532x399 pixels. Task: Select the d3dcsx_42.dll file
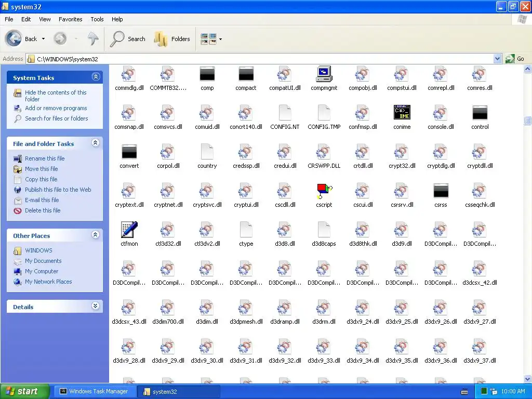[x=480, y=274]
